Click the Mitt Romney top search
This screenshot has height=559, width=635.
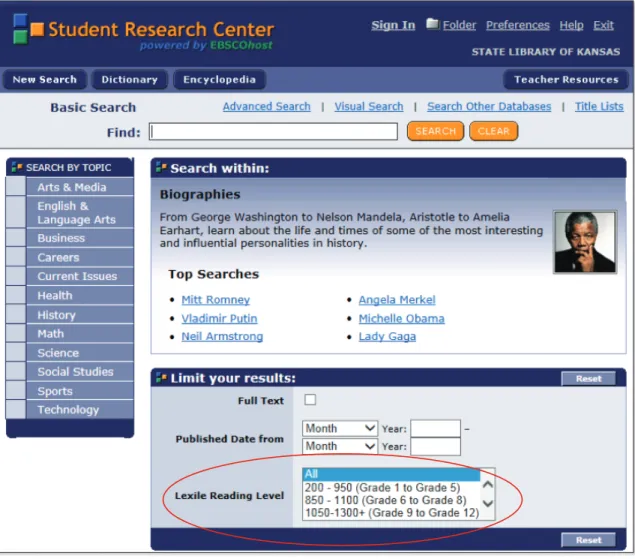click(215, 300)
